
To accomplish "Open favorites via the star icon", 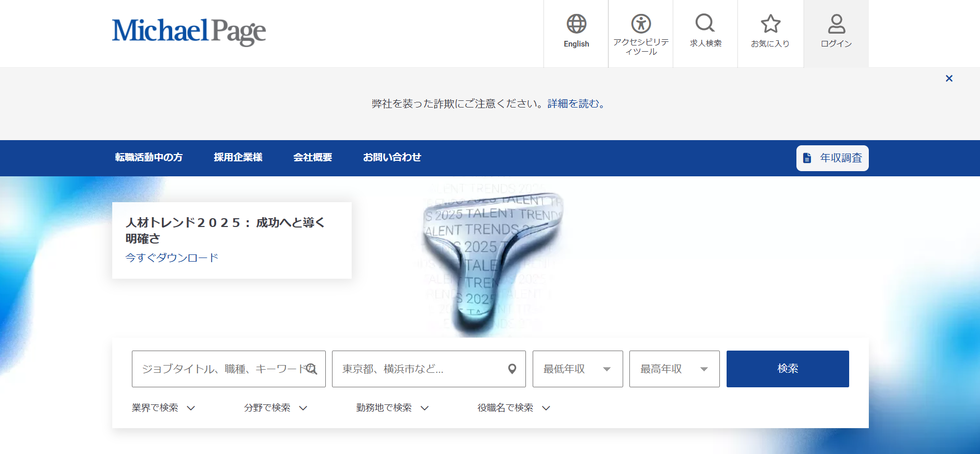I will 770,24.
